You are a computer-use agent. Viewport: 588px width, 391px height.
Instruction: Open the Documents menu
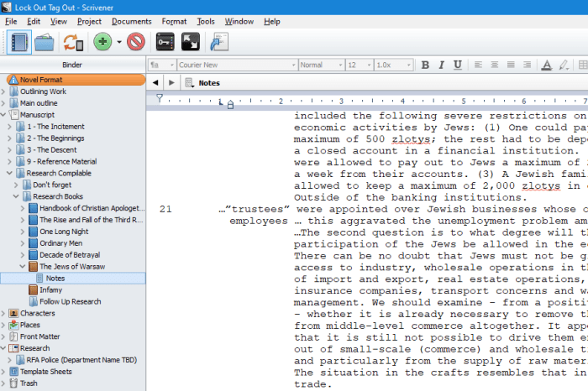[131, 21]
